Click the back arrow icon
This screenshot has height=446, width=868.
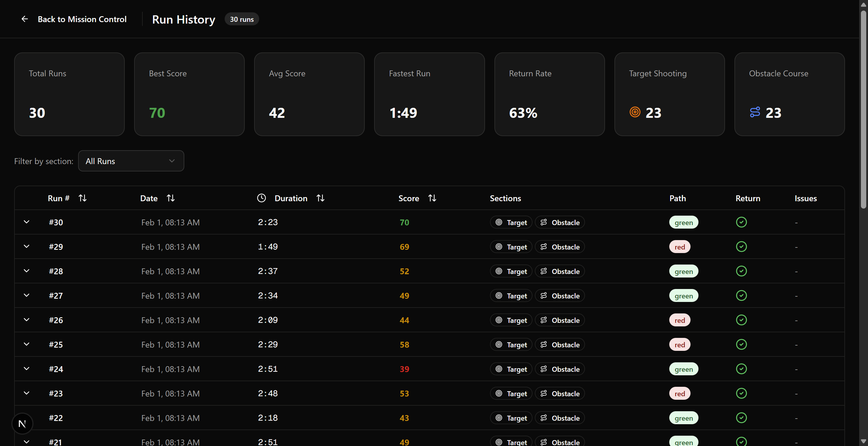(x=24, y=19)
